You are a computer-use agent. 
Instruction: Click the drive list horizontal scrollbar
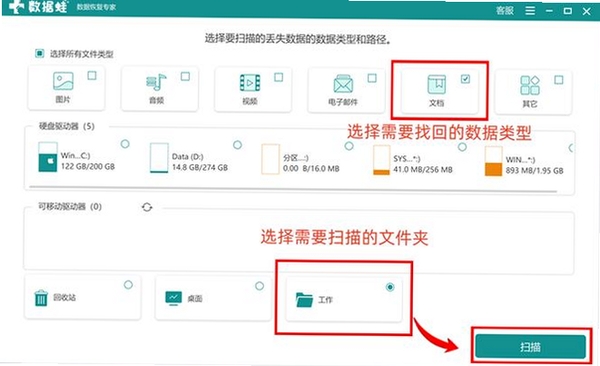pyautogui.click(x=293, y=189)
